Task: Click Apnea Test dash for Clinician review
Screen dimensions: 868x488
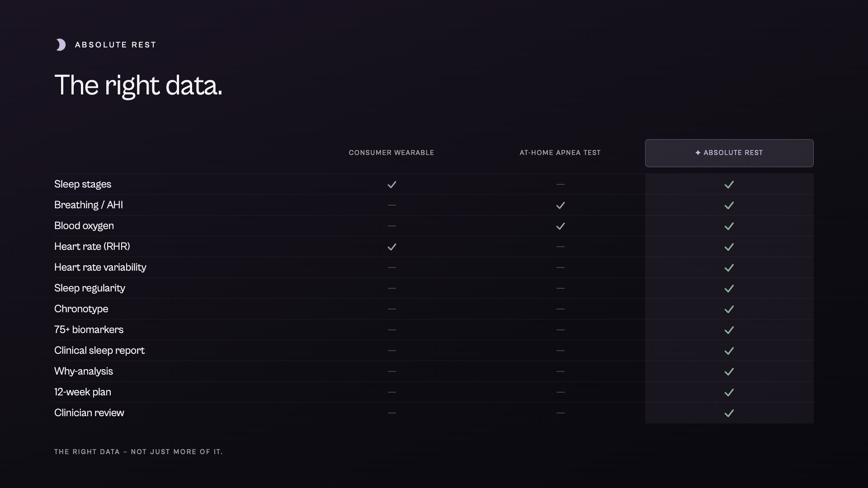Action: pyautogui.click(x=561, y=413)
